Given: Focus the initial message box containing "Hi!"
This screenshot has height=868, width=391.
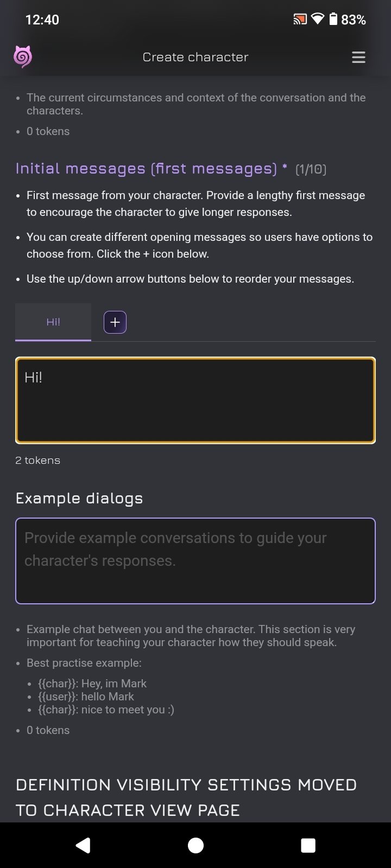Looking at the screenshot, I should [195, 400].
